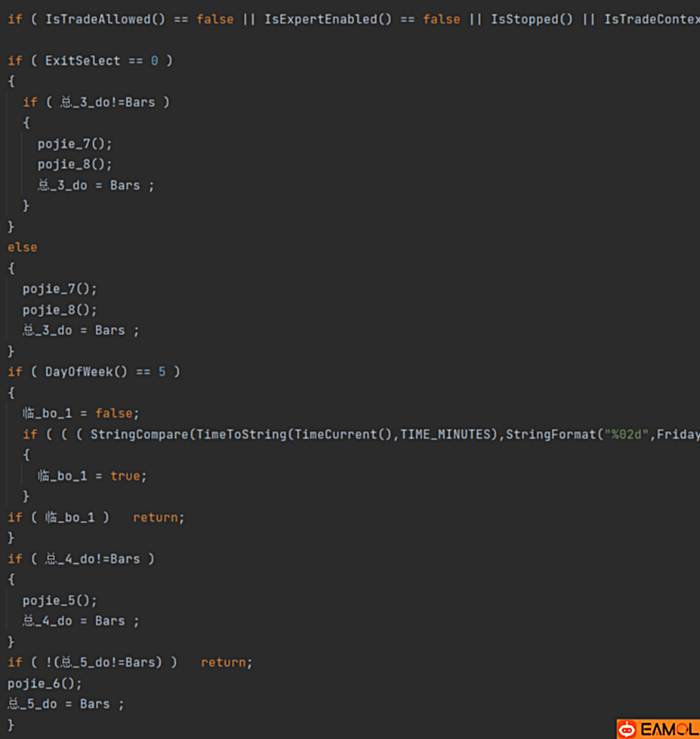Click pojie_8(); inside the else block
Image resolution: width=700 pixels, height=739 pixels.
(60, 309)
